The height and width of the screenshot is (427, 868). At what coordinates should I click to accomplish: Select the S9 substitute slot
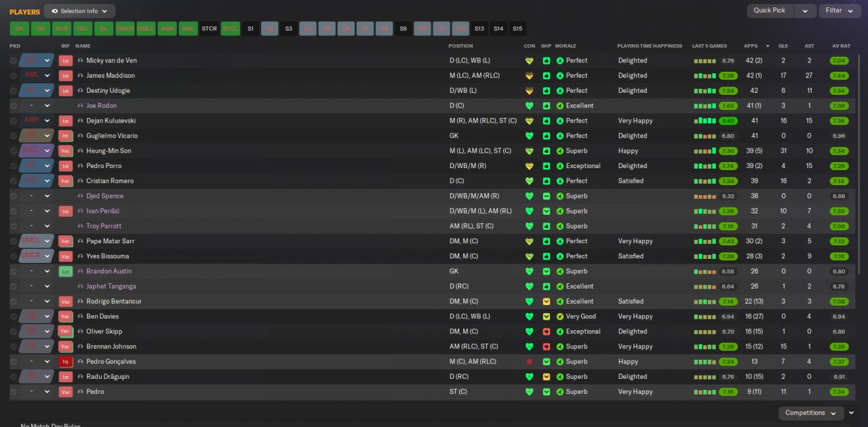click(403, 29)
